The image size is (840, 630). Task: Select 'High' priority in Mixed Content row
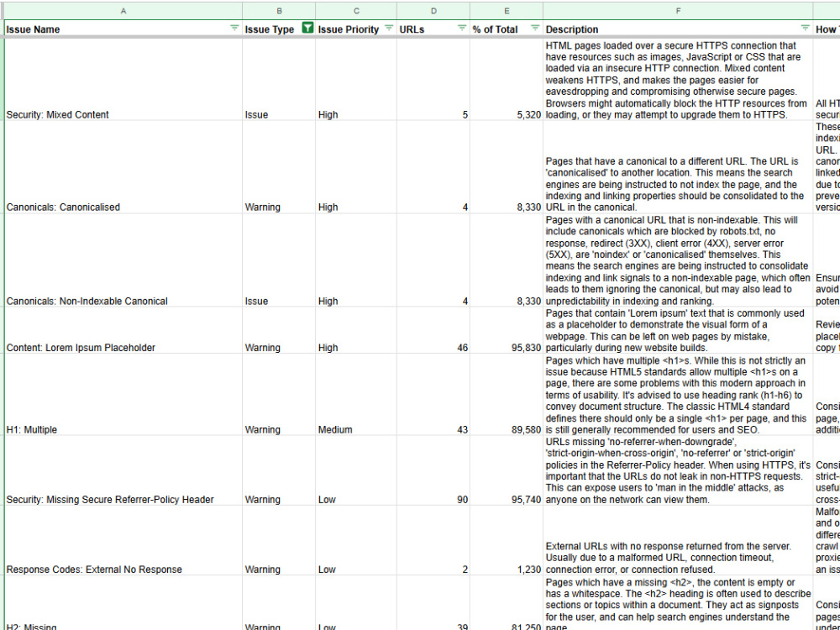point(356,79)
